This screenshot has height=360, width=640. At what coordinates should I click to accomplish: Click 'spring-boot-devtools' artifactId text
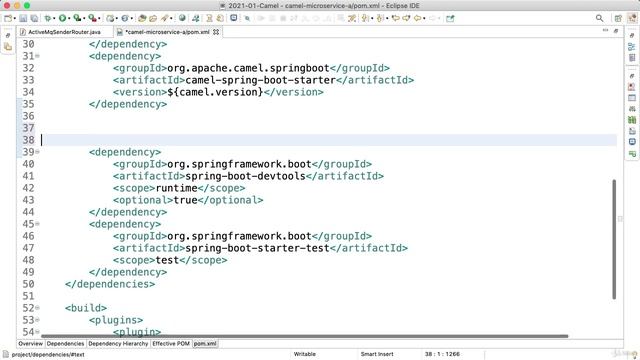click(245, 176)
